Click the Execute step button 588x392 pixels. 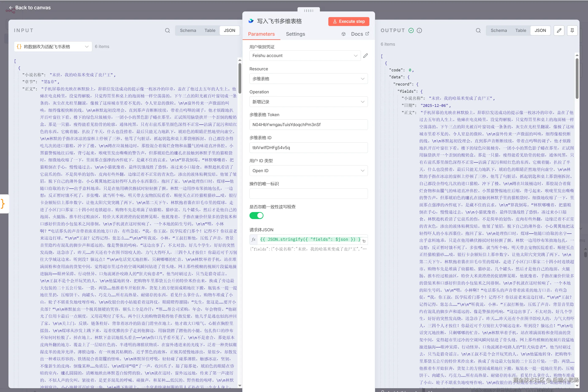pos(348,22)
